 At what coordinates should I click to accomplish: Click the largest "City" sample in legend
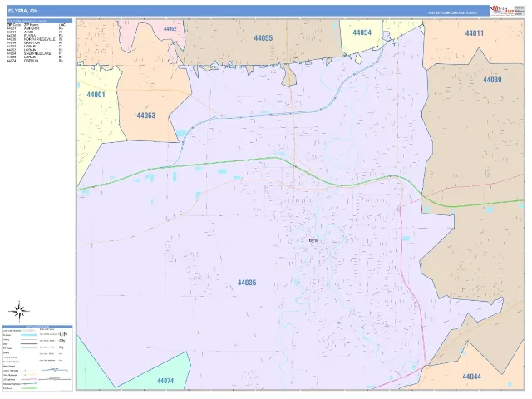(63, 334)
